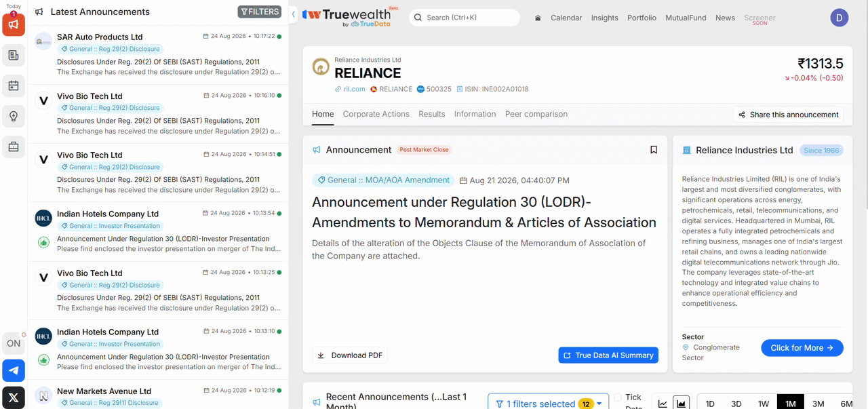Viewport: 868px width, 409px height.
Task: Open the Screener menu item
Action: coord(759,18)
